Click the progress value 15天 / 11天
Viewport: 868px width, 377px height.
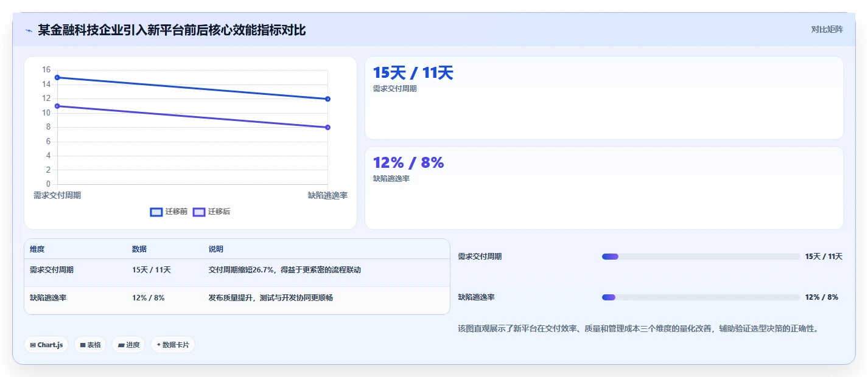coord(824,257)
